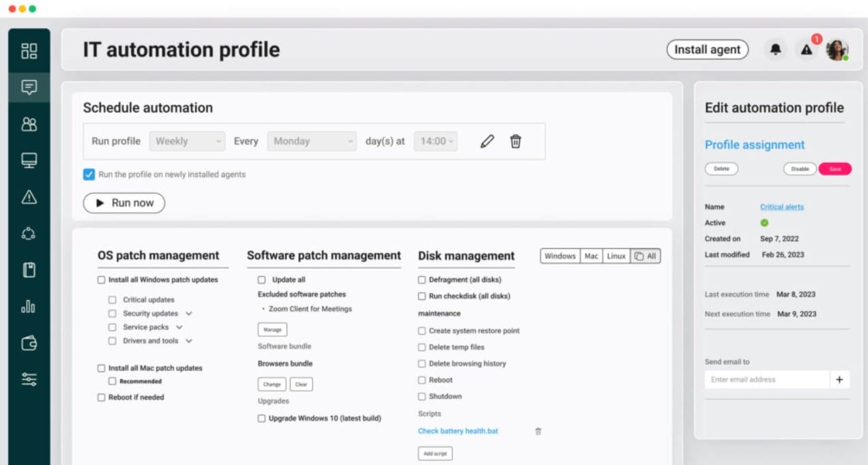Uncheck Run the profile on newly installed agents
This screenshot has height=465, width=868.
click(89, 175)
